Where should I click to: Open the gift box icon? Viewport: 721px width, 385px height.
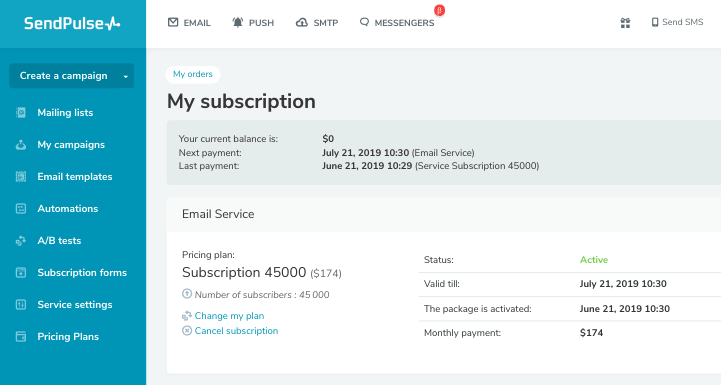click(x=625, y=23)
